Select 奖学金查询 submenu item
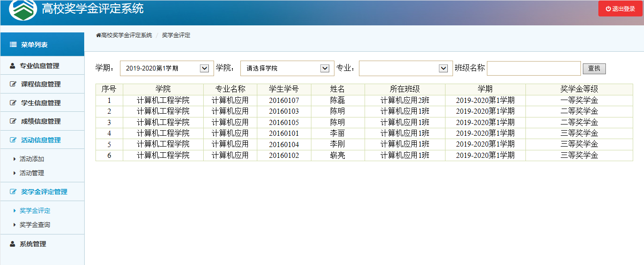Viewport: 644px width, 265px height. click(35, 225)
